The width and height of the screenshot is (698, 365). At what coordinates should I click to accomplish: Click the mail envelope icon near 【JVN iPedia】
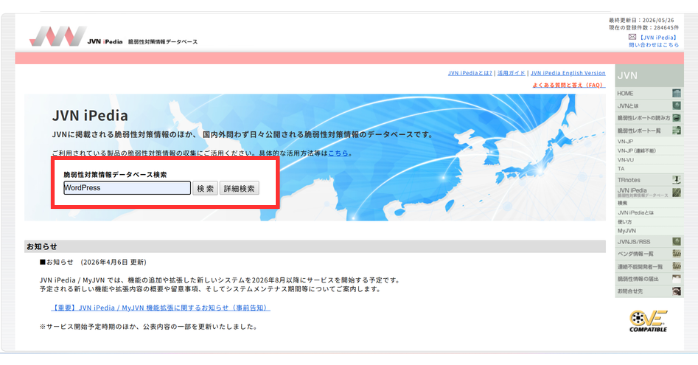pos(632,37)
